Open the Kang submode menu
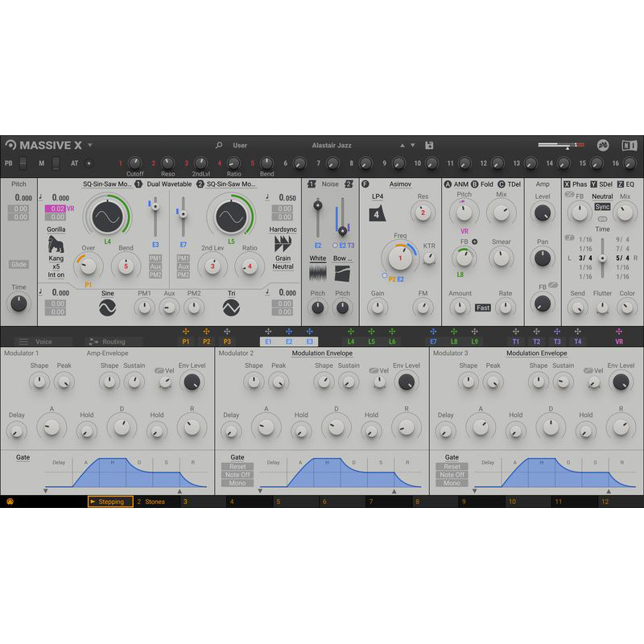The height and width of the screenshot is (644, 644). 56,258
